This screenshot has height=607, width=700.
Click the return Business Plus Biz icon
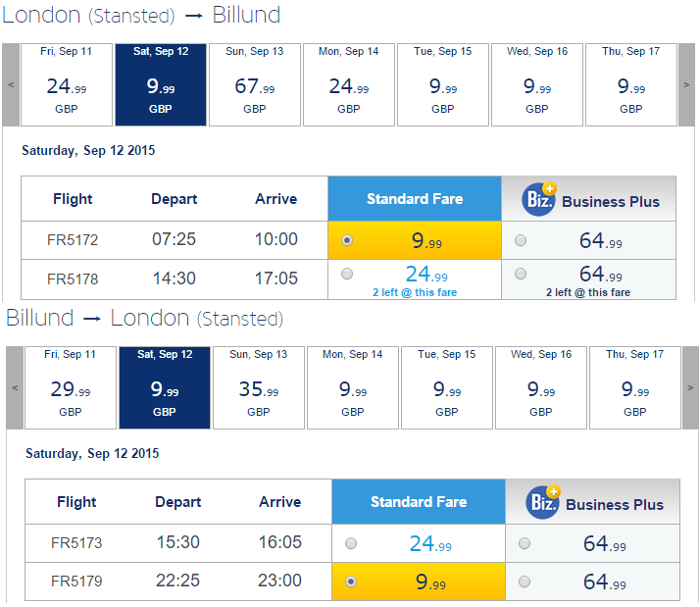coord(543,502)
